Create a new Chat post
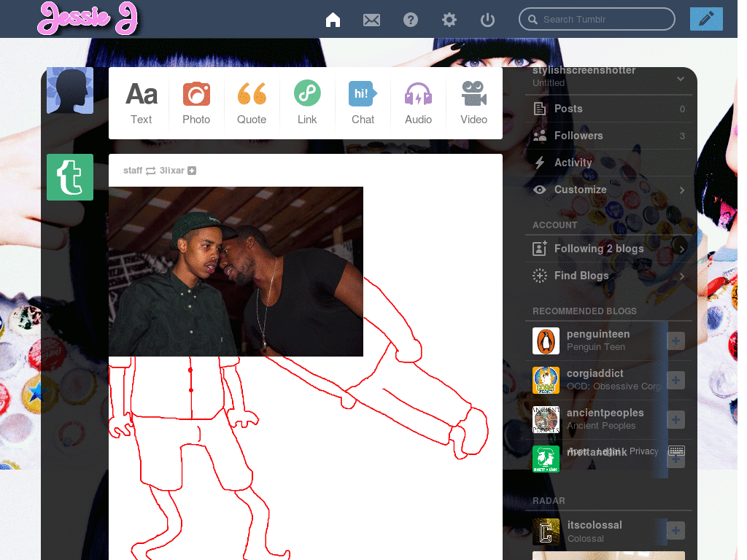This screenshot has width=747, height=560. tap(363, 104)
